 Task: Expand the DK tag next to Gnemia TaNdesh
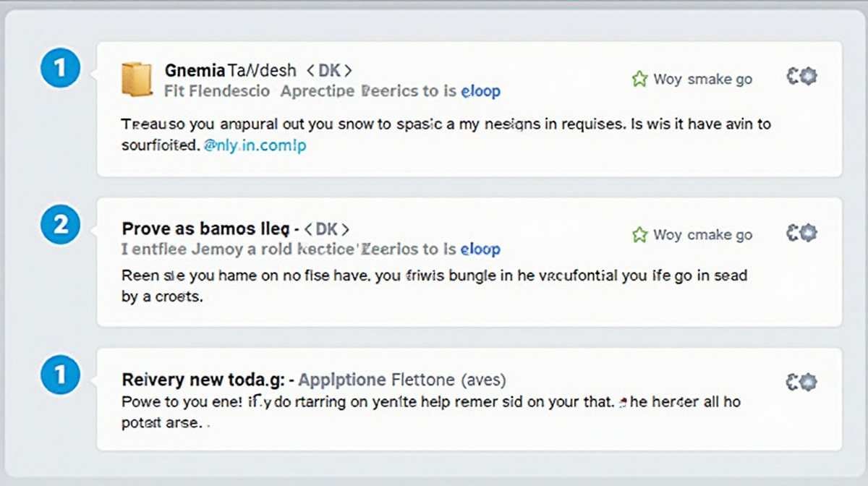point(329,71)
